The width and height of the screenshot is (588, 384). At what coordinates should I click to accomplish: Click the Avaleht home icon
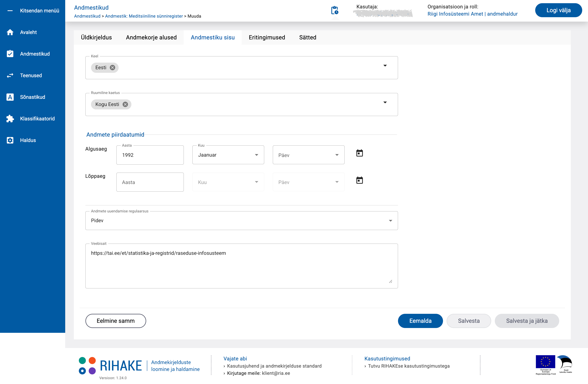(x=10, y=32)
